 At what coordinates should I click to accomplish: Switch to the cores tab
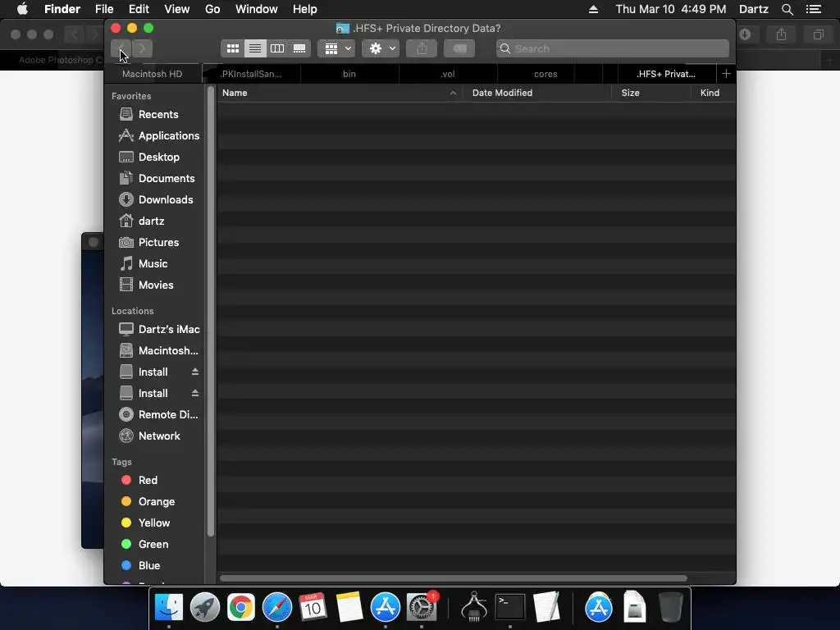[546, 74]
